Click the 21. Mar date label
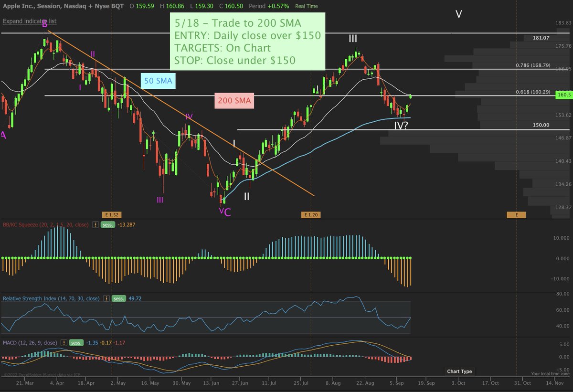 25,383
